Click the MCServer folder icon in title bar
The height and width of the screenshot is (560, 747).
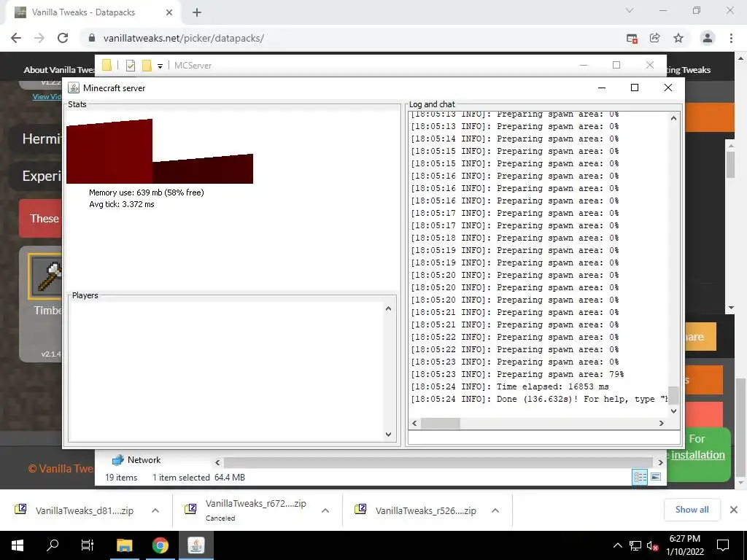(107, 65)
